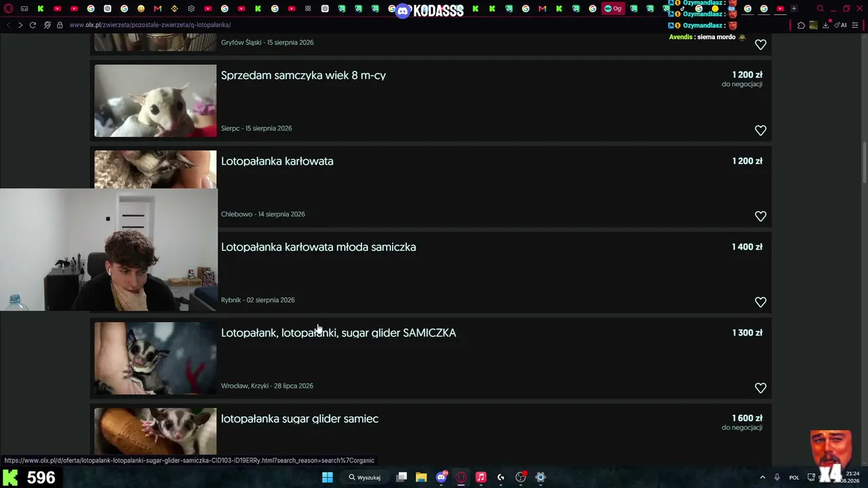868x488 pixels.
Task: Open the privacy shield icon beside reload
Action: point(47,25)
